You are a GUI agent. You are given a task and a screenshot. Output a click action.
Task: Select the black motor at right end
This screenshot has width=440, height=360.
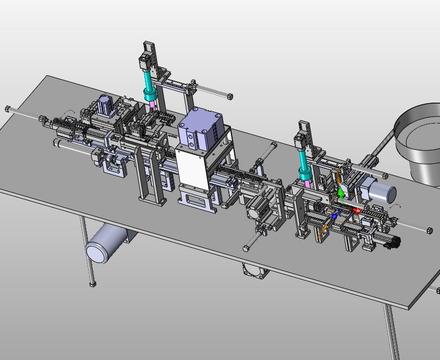click(393, 242)
